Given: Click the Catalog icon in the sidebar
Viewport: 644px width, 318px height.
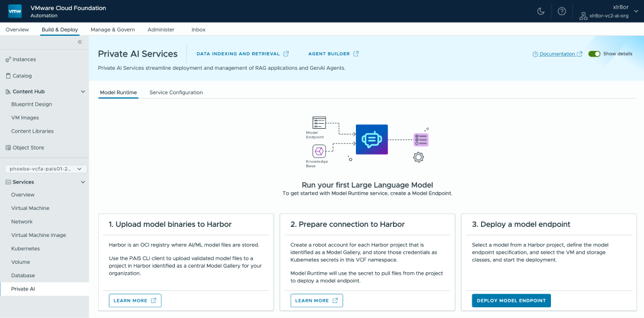Looking at the screenshot, I should 8,76.
